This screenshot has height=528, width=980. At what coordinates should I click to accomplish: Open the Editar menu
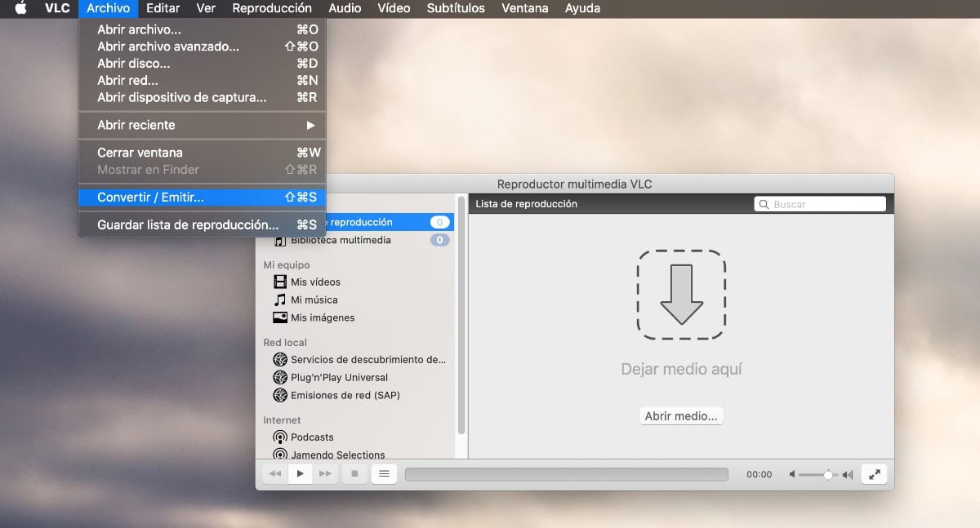pos(163,8)
